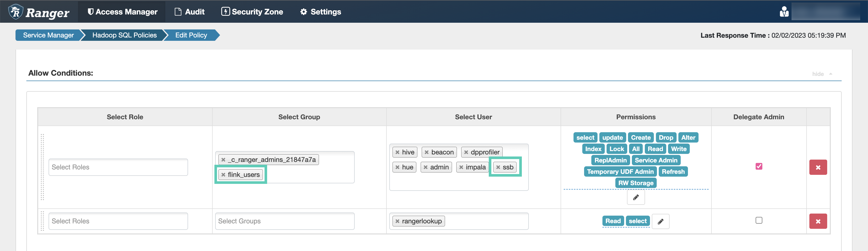This screenshot has width=868, height=251.
Task: Open the Security Zone menu
Action: click(252, 12)
